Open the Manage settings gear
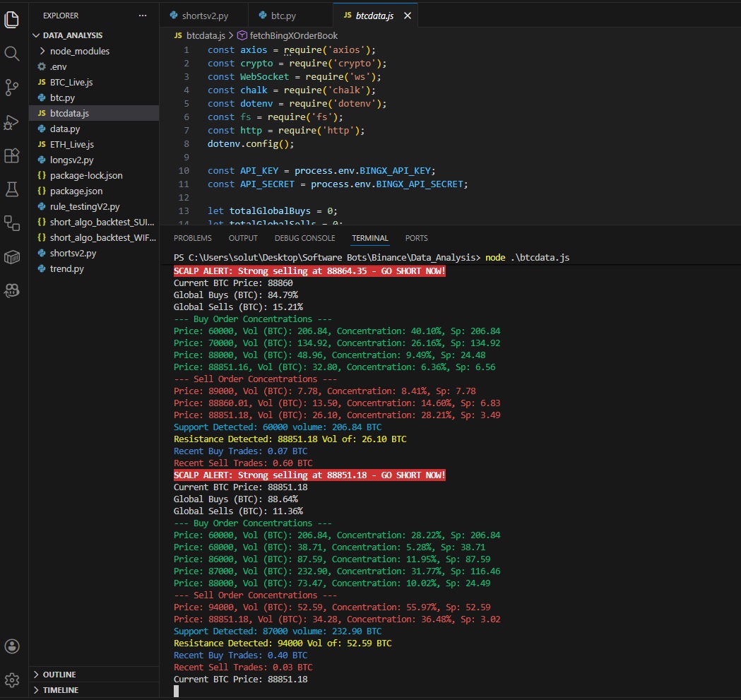The height and width of the screenshot is (700, 741). click(x=12, y=680)
